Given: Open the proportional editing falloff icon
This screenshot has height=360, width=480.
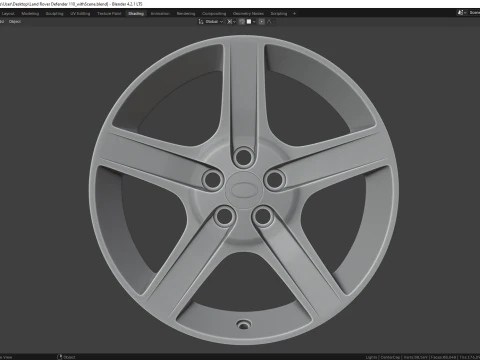Looking at the screenshot, I should (271, 22).
